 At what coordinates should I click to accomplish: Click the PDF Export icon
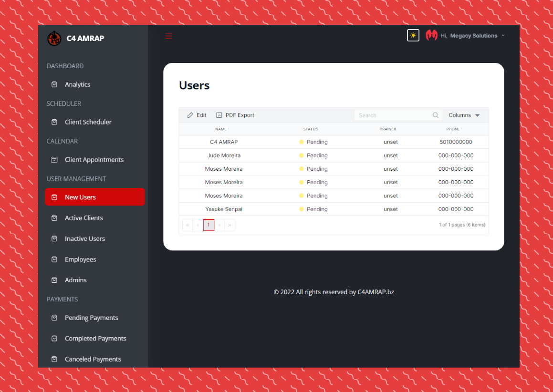[x=219, y=115]
